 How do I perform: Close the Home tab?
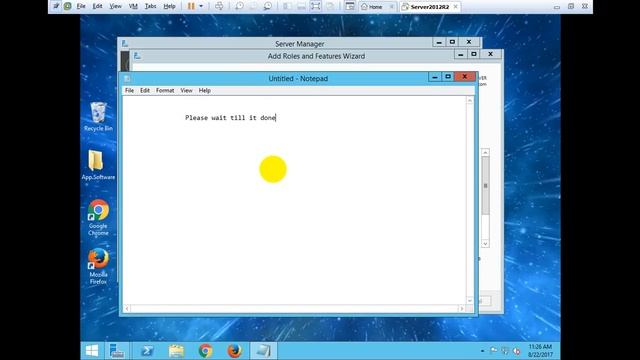(391, 7)
